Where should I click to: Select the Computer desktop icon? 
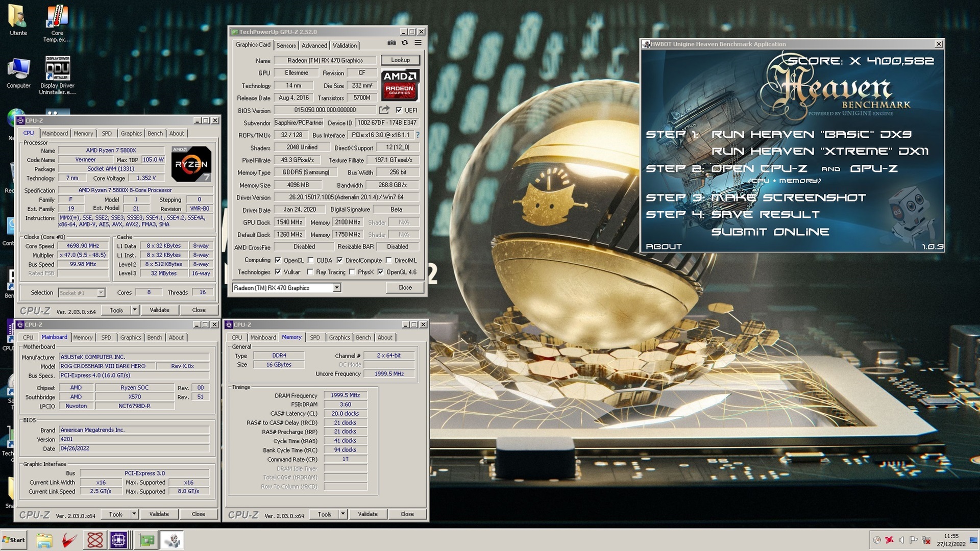[18, 73]
